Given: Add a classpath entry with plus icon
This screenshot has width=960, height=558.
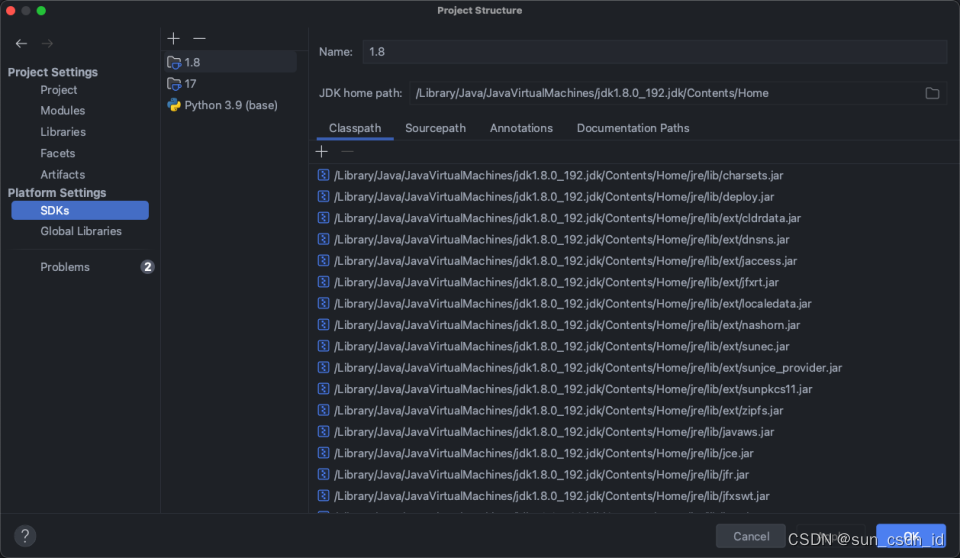Looking at the screenshot, I should pos(322,151).
